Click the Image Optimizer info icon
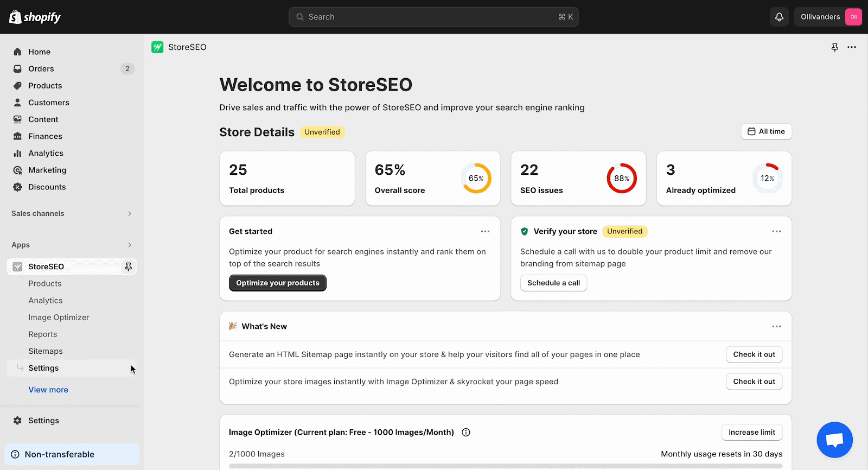The image size is (868, 470). pyautogui.click(x=465, y=433)
